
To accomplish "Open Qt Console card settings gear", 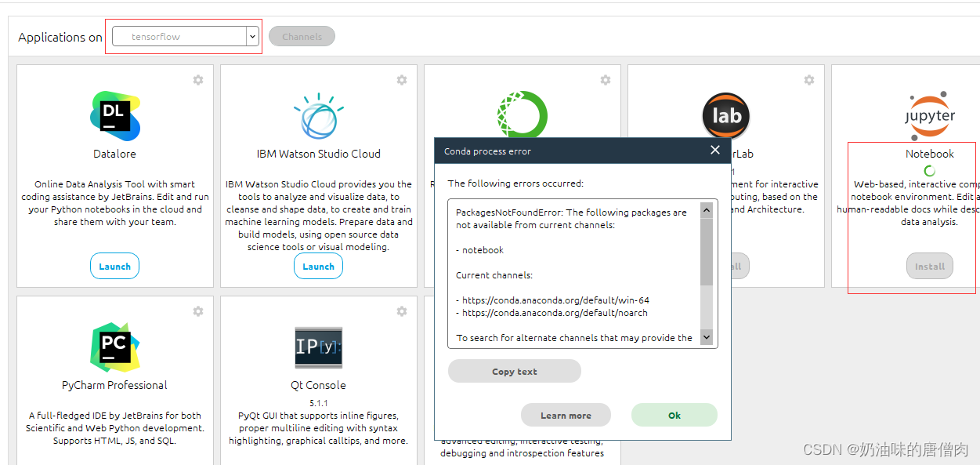I will point(402,311).
